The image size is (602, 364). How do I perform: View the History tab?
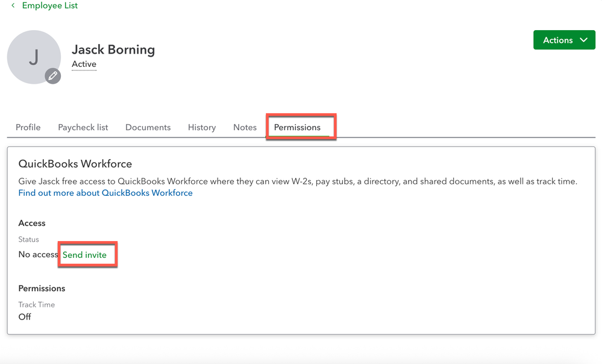pyautogui.click(x=202, y=127)
